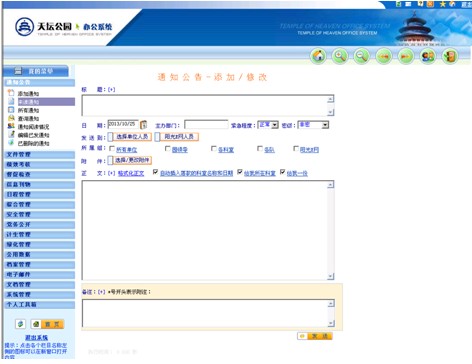
Task: Expand the 文件管理 sidebar section
Action: point(40,155)
